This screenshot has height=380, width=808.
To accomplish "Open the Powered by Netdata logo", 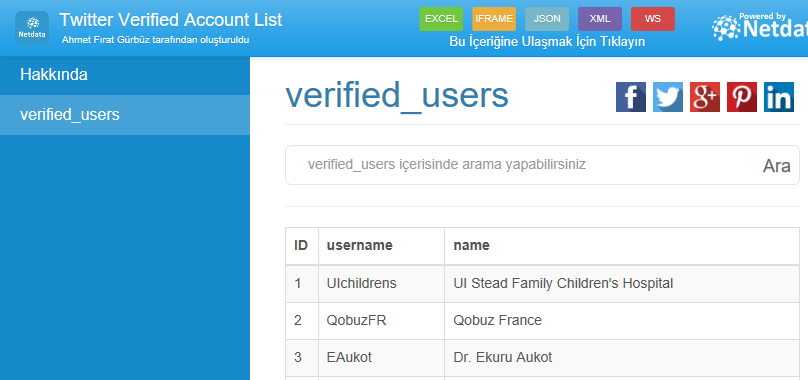I will pyautogui.click(x=760, y=27).
